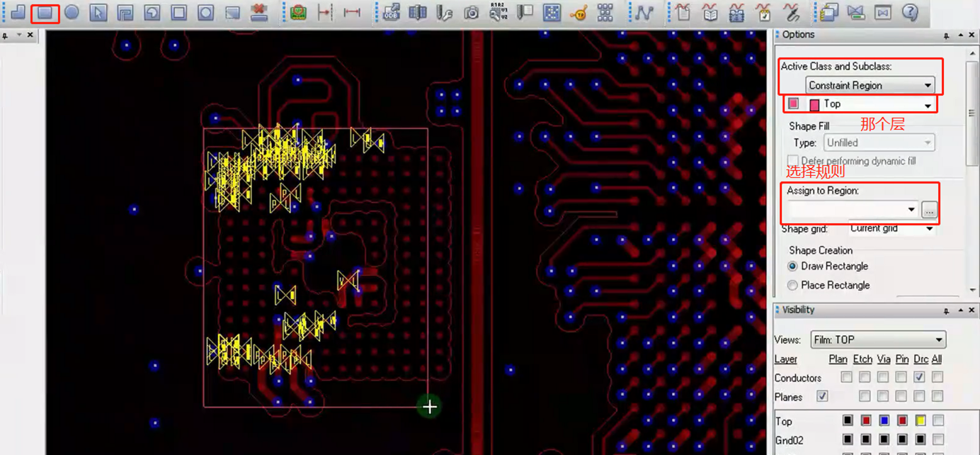Select the Shape Add polygon tool
The width and height of the screenshot is (980, 455).
[x=18, y=13]
